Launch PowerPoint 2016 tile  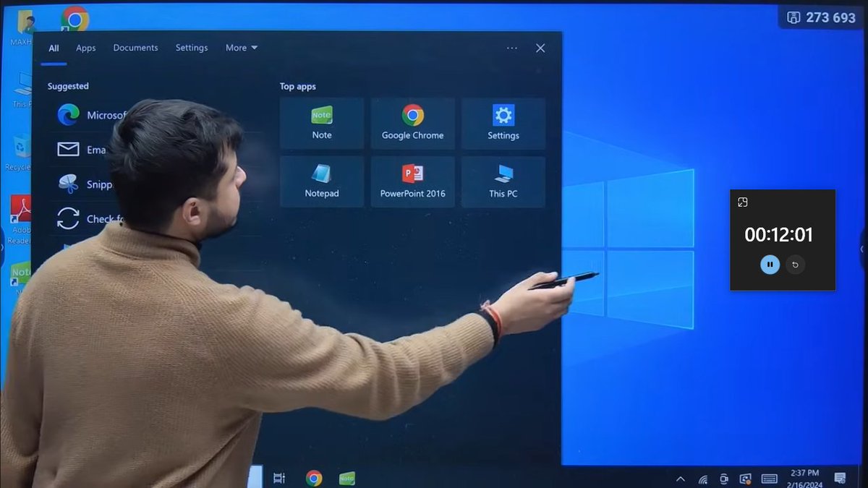413,182
